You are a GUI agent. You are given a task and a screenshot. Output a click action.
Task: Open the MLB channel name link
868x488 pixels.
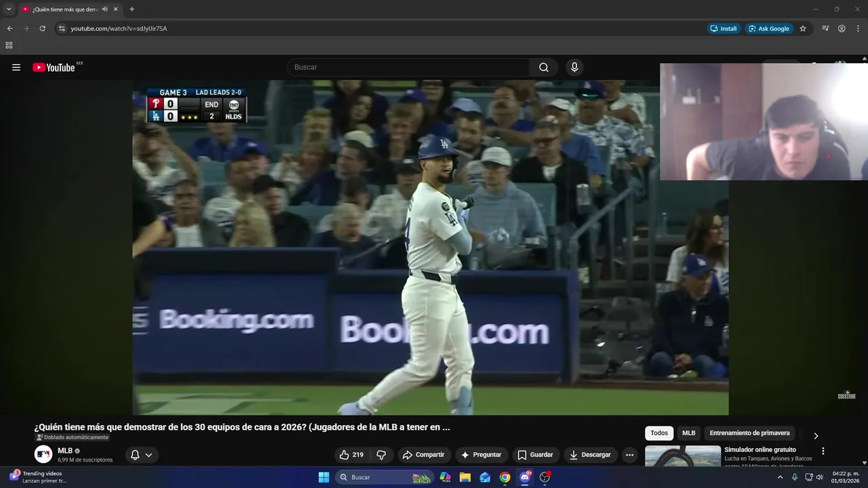click(x=65, y=451)
